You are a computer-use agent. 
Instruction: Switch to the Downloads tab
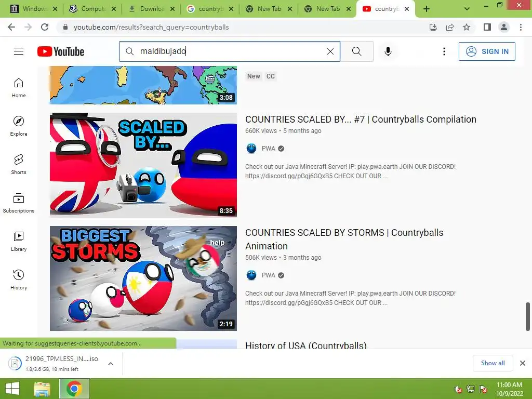(147, 9)
